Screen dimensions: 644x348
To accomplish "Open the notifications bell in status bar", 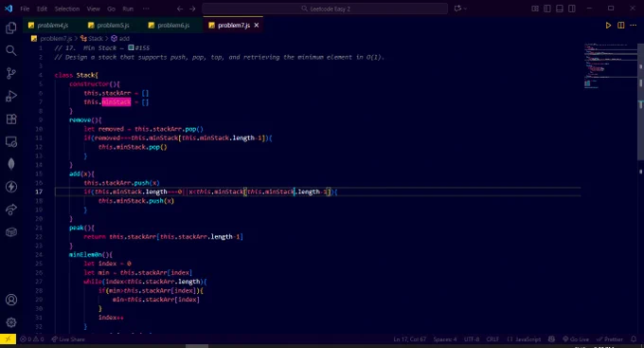I will (634, 339).
